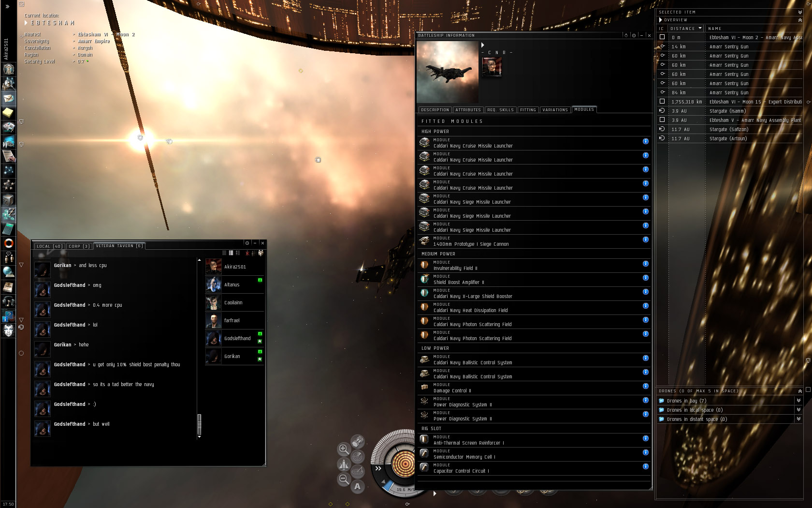The image size is (812, 508).
Task: Click the Ebtesham VI - Moon 2 nearest link
Action: pyautogui.click(x=106, y=35)
